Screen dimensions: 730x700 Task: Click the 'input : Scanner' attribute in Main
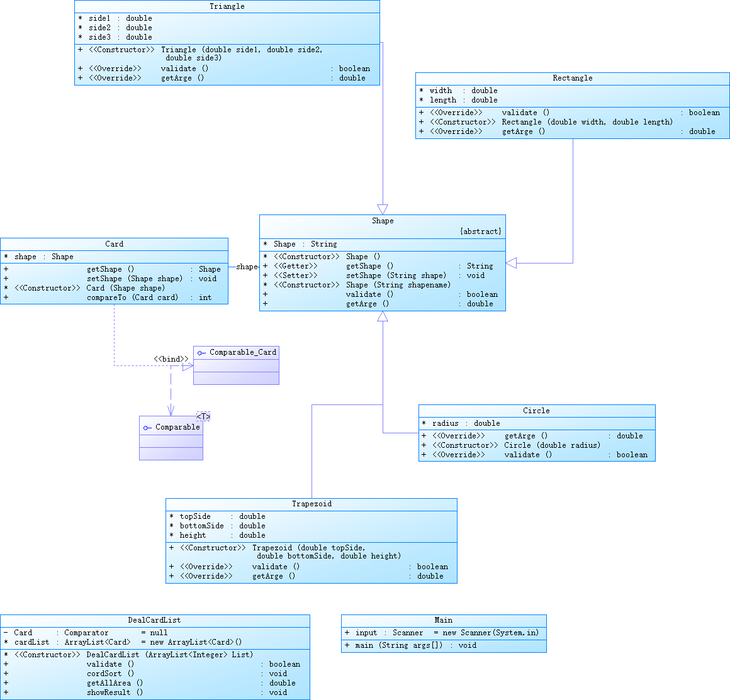441,633
